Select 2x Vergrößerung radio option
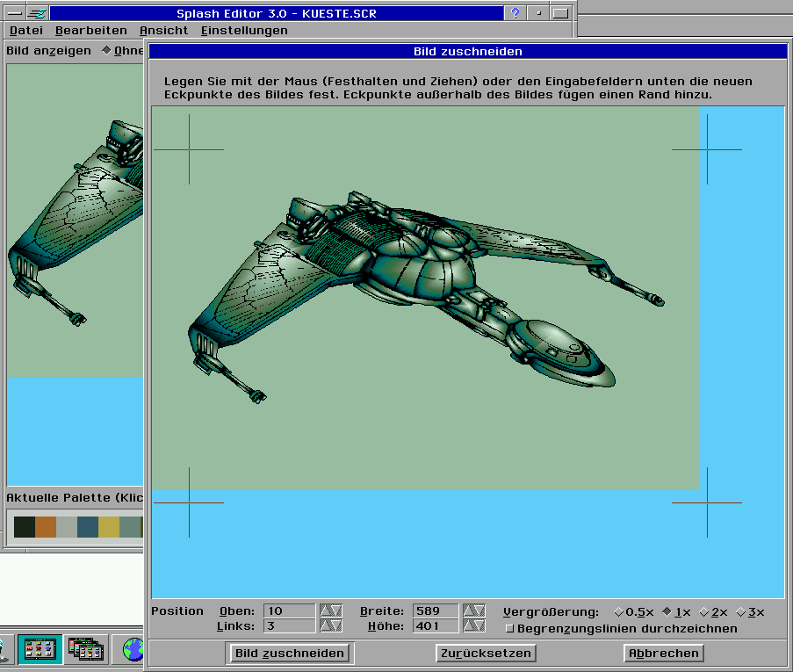 [703, 612]
